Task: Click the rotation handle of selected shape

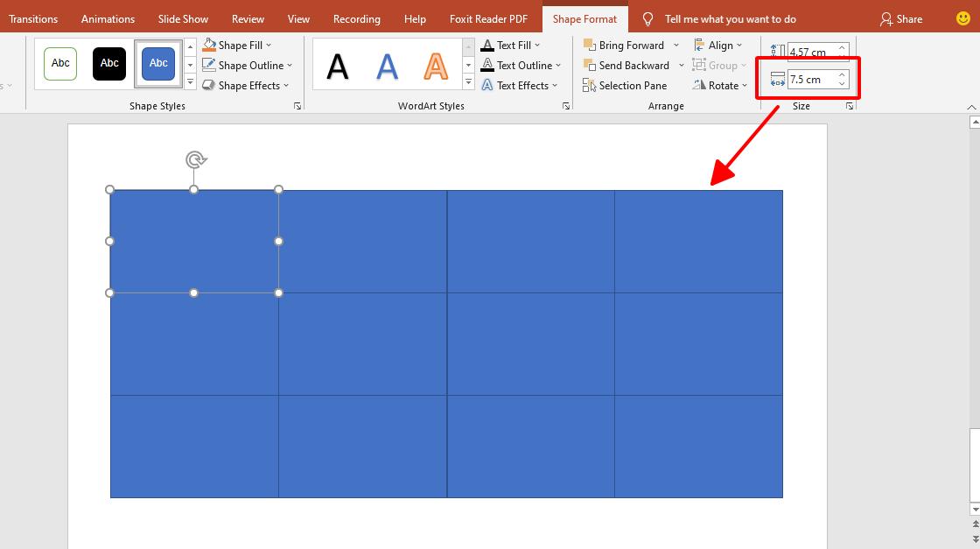Action: (196, 160)
